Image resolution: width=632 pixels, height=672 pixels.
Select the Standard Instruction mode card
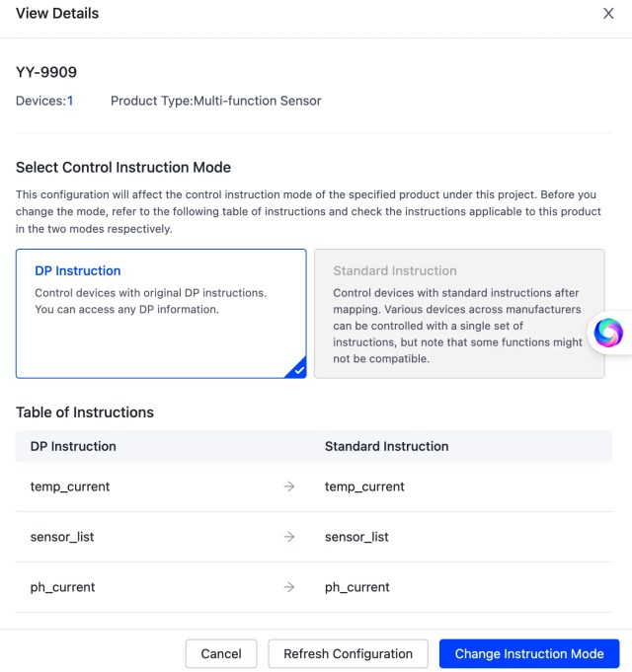(x=458, y=313)
